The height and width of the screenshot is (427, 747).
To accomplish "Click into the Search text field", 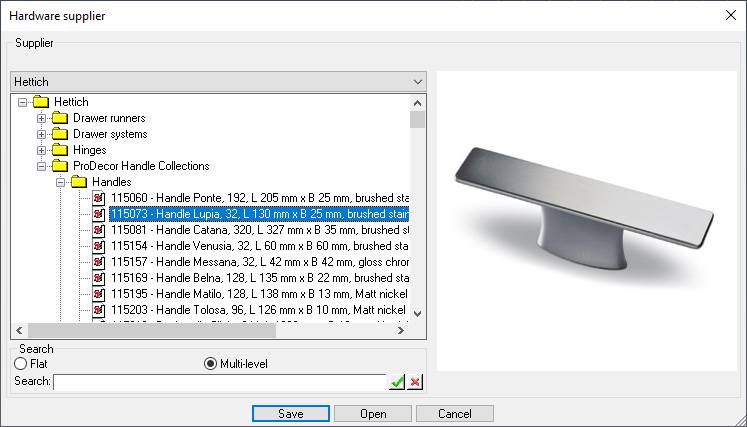I will 220,382.
